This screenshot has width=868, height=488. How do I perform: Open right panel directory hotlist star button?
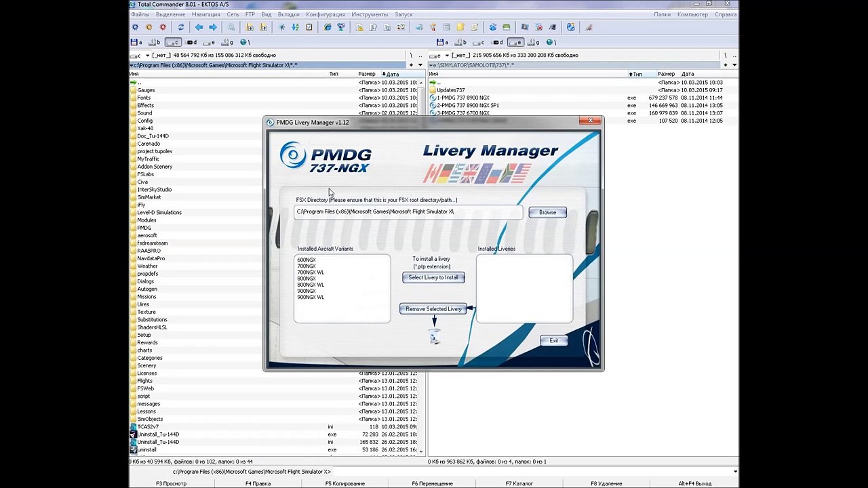coord(726,65)
